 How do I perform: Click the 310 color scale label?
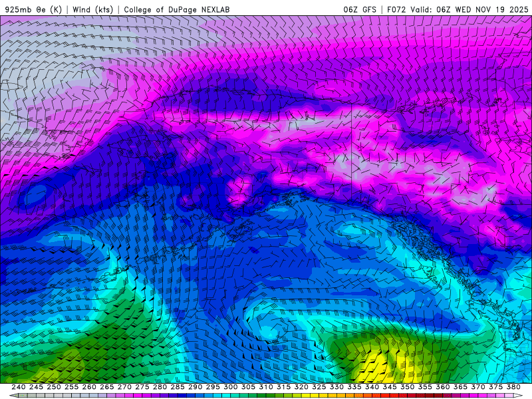(x=265, y=387)
